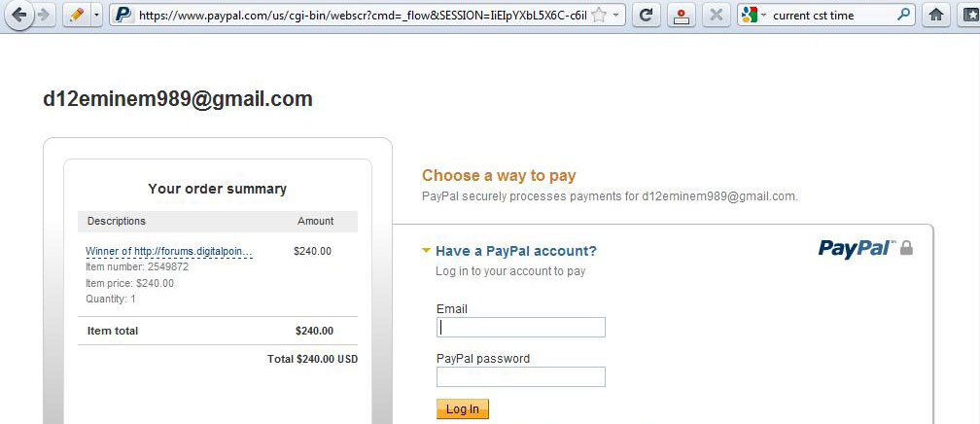The image size is (980, 424).
Task: Collapse the Have a PayPal account section
Action: 426,251
